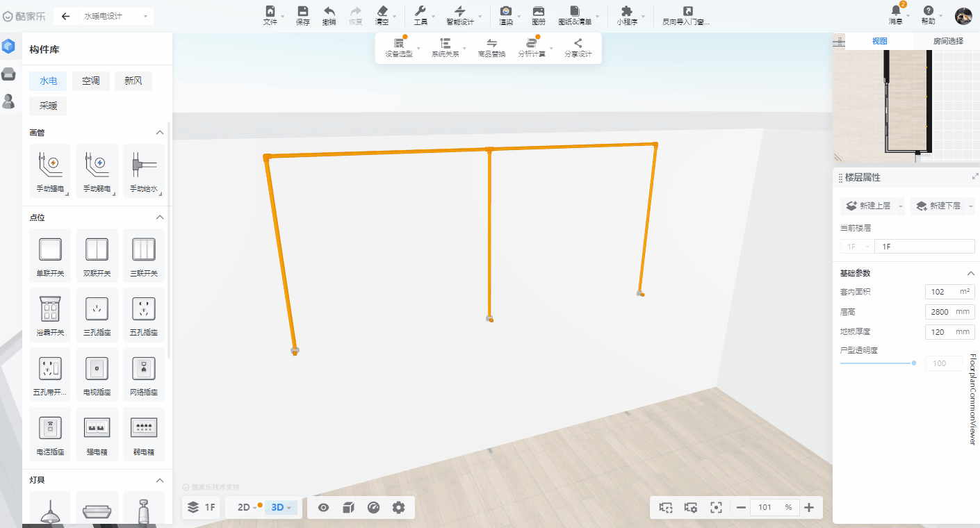Click the Undo (撤销) icon

point(329,15)
